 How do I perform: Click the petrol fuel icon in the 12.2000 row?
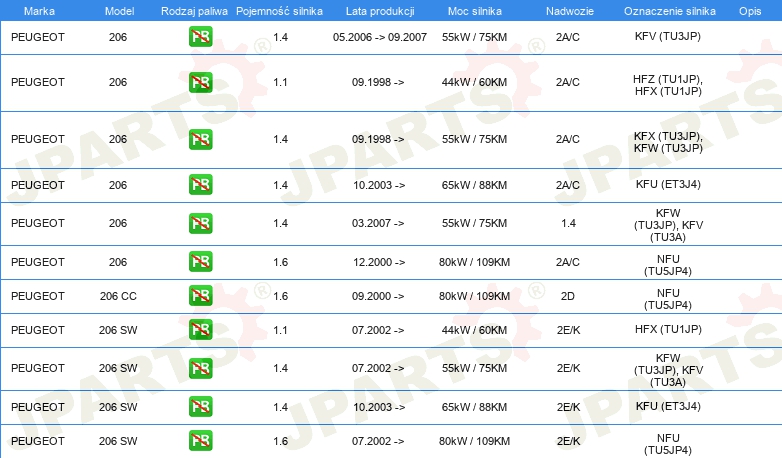click(200, 262)
